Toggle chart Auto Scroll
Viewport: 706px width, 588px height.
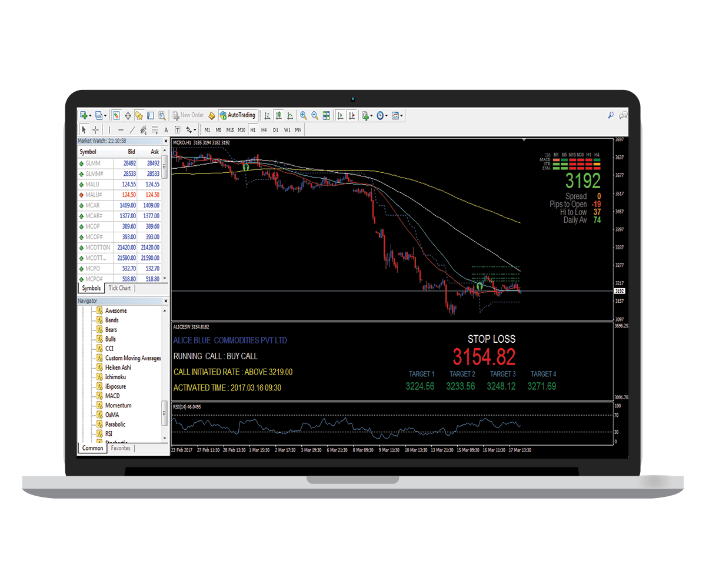click(x=340, y=115)
